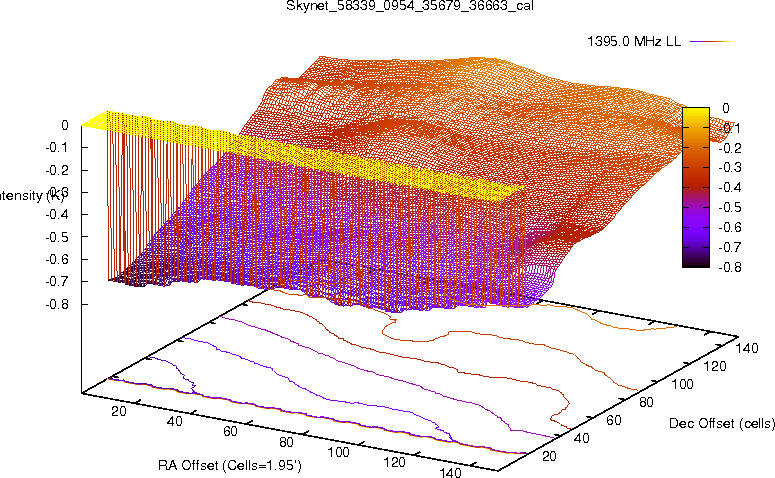Image resolution: width=775 pixels, height=478 pixels.
Task: Choose the 80 tick on the Dec Offset axis
Action: [646, 402]
